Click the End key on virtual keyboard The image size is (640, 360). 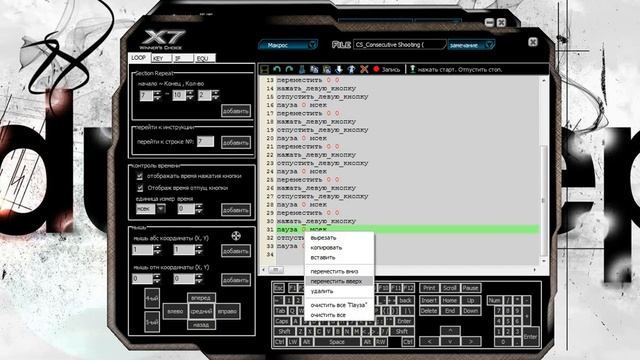tap(450, 311)
